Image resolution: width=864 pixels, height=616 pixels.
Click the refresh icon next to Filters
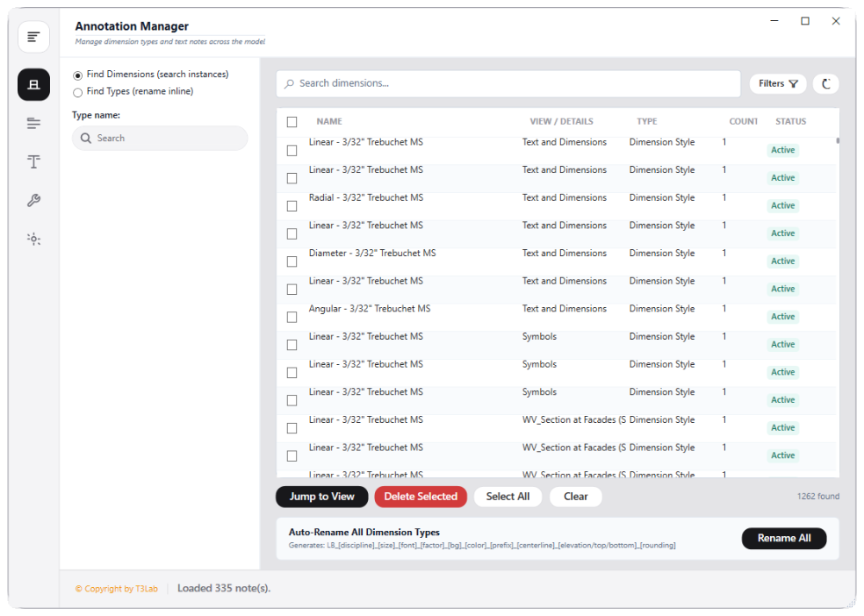[825, 83]
